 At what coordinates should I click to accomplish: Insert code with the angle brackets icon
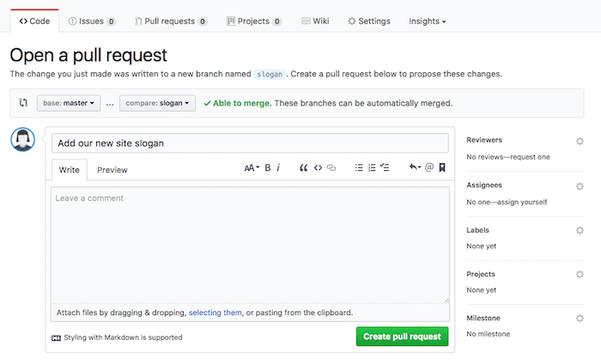tap(318, 167)
